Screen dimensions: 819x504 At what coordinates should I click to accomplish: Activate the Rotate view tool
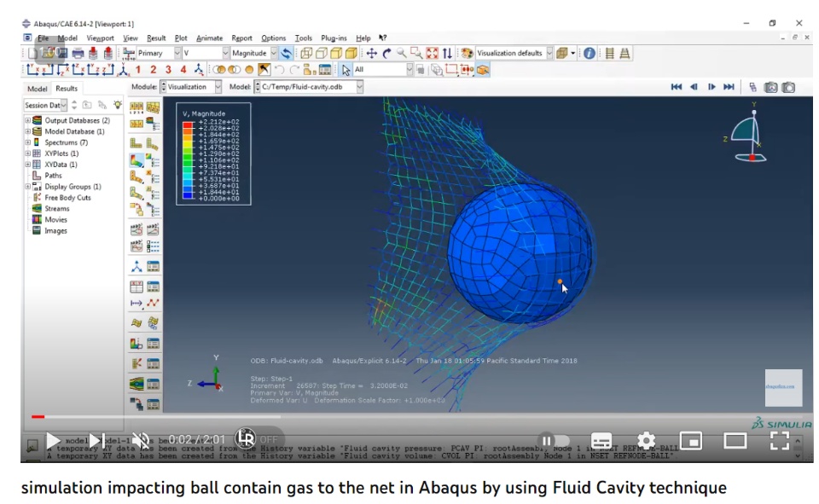386,53
